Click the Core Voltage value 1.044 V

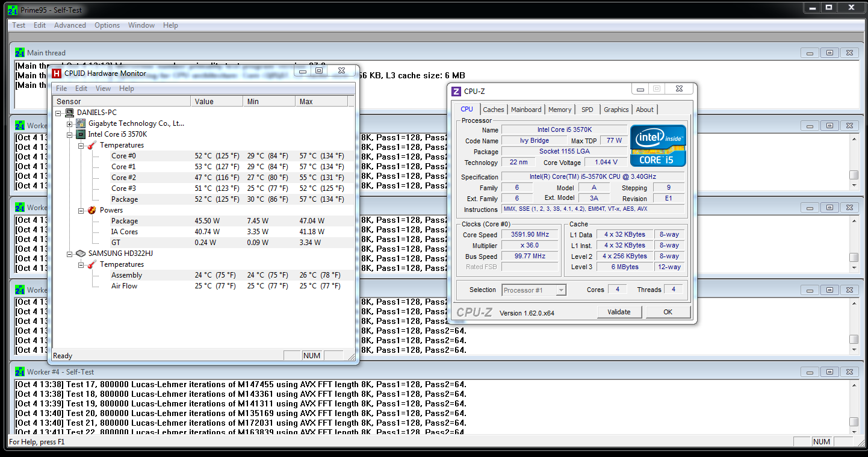tap(606, 163)
